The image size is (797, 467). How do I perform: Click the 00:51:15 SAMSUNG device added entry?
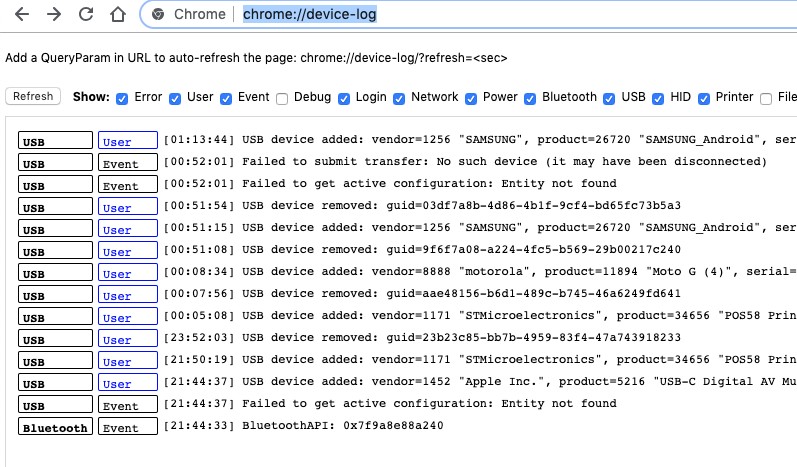[x=519, y=228]
